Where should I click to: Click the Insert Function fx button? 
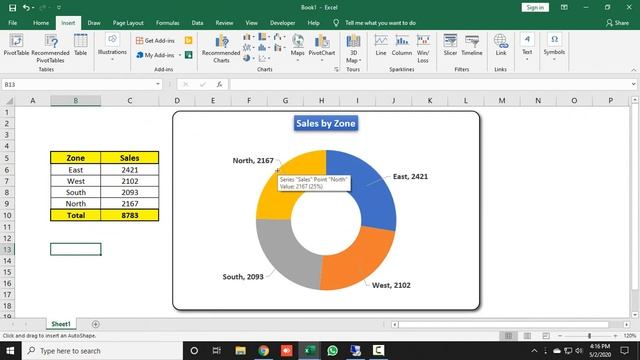219,84
